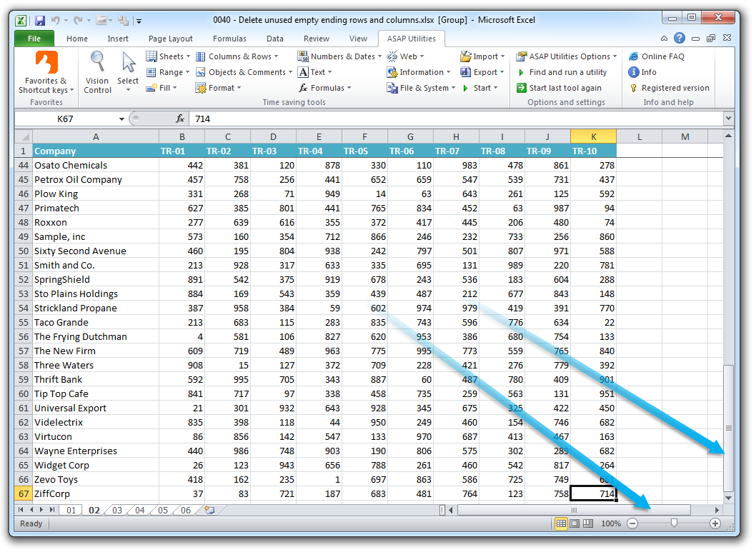Click the zoom slider handle
Image resolution: width=756 pixels, height=552 pixels.
click(x=674, y=523)
